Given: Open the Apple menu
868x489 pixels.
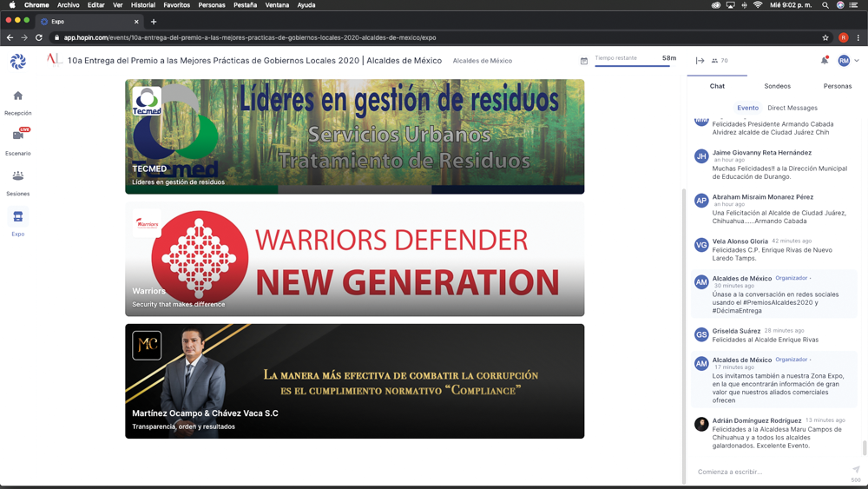Looking at the screenshot, I should [12, 5].
